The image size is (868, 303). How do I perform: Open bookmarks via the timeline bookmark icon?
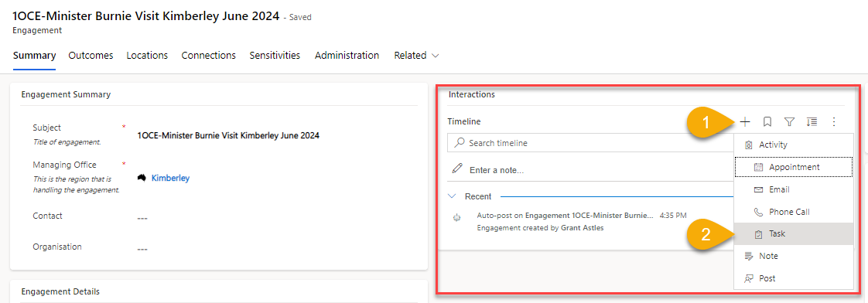tap(767, 121)
